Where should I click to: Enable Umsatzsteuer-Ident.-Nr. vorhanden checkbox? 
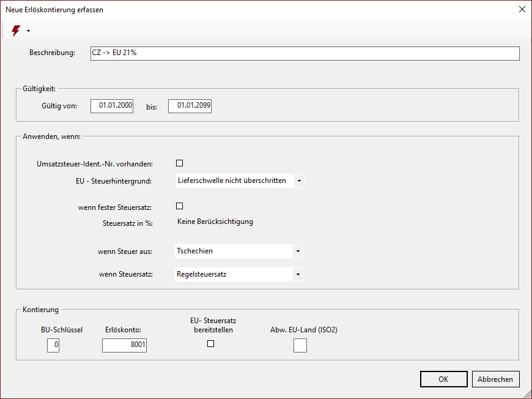(x=180, y=163)
